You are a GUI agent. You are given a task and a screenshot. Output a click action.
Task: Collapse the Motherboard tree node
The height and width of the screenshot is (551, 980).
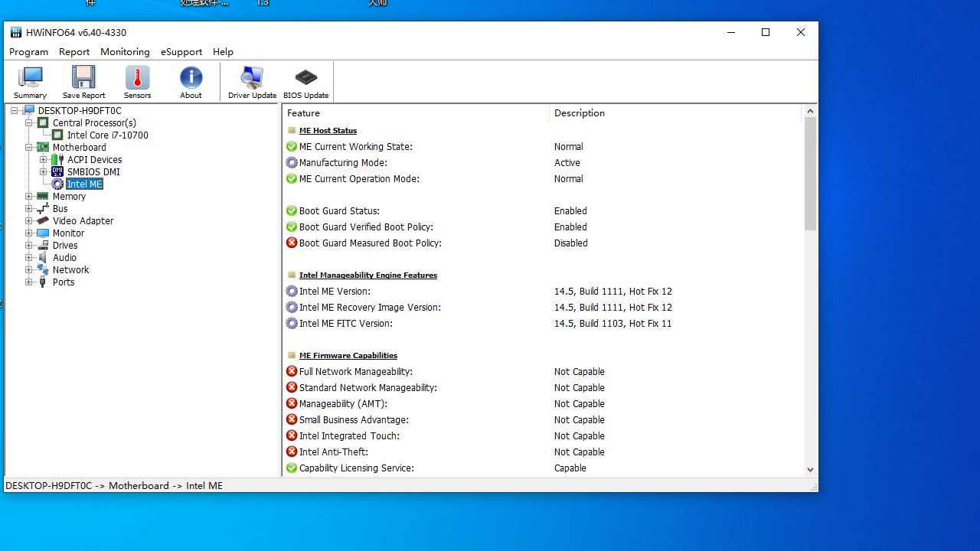[29, 148]
